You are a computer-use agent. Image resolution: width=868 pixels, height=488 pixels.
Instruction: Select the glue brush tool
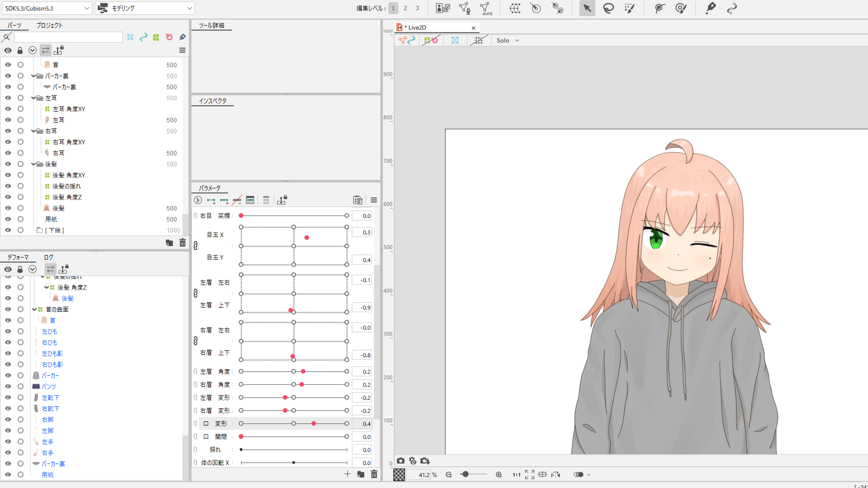[681, 8]
